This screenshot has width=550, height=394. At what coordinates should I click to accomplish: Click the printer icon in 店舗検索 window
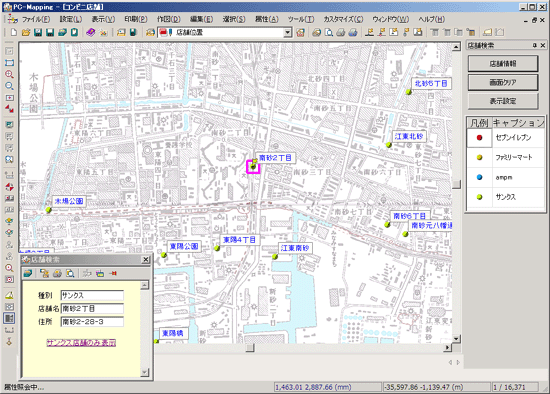pyautogui.click(x=57, y=273)
